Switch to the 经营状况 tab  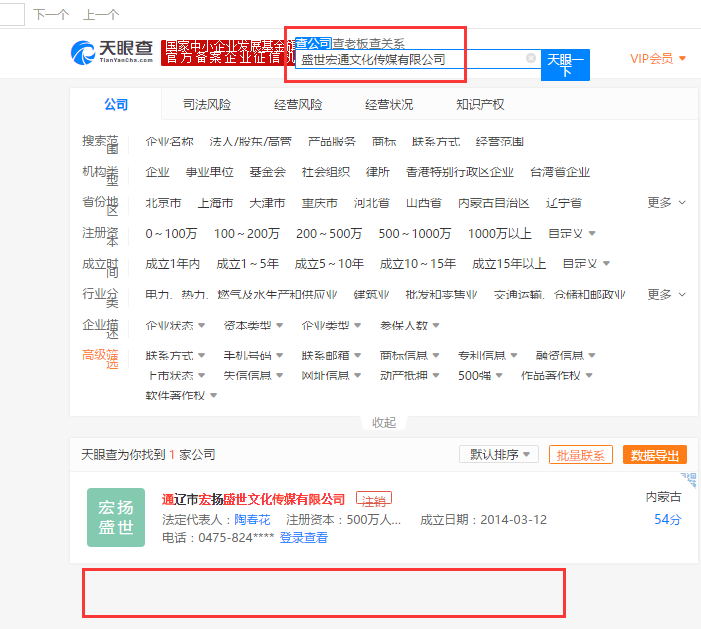(x=389, y=105)
